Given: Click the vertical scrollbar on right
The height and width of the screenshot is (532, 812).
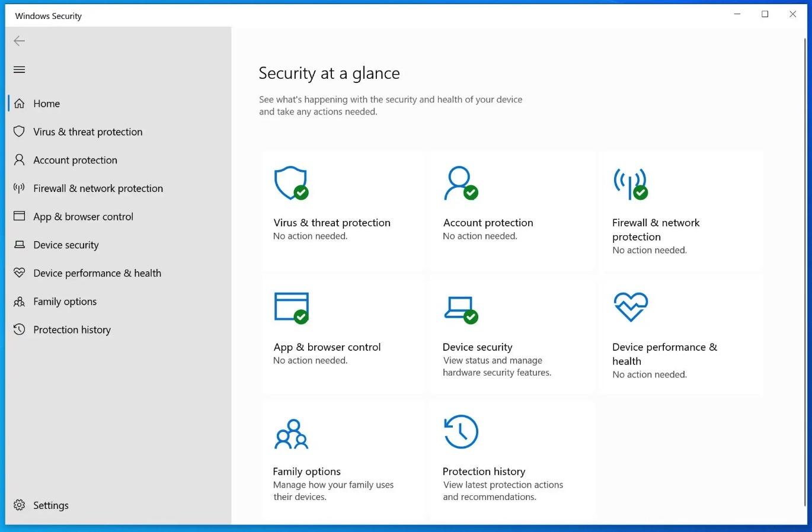Looking at the screenshot, I should (805, 273).
